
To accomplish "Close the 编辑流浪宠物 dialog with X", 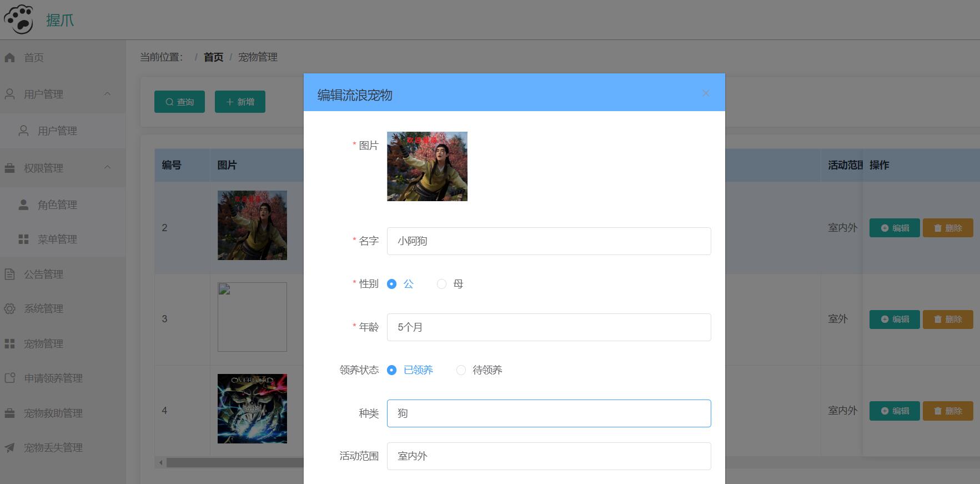I will (706, 93).
